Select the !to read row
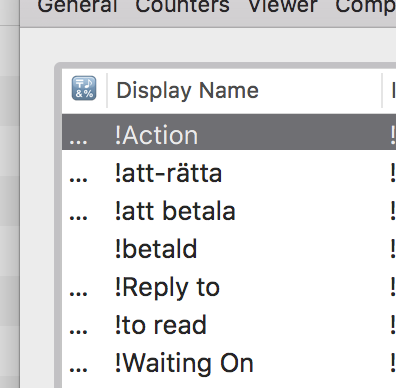Screen dimensions: 396x388 click(229, 325)
